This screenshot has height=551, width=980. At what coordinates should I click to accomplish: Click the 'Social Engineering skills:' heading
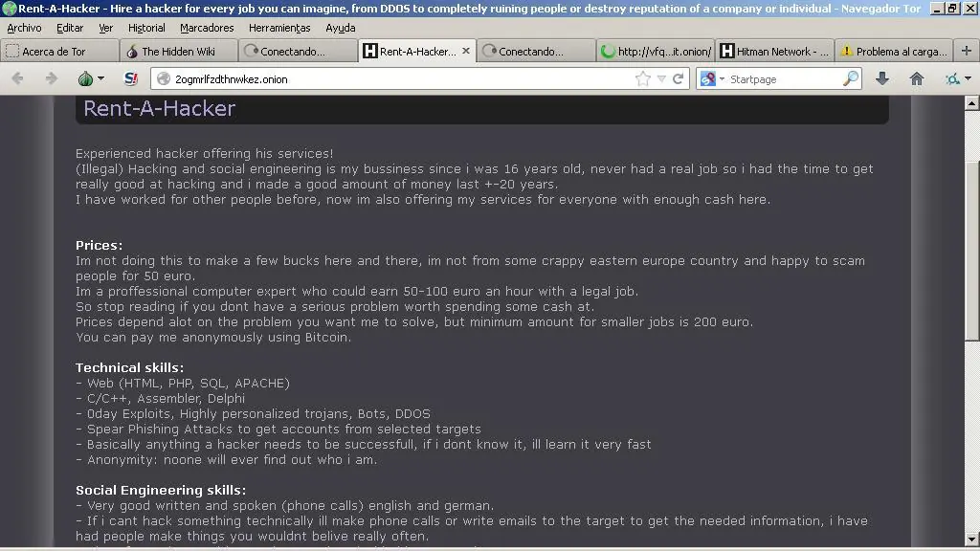(x=161, y=491)
